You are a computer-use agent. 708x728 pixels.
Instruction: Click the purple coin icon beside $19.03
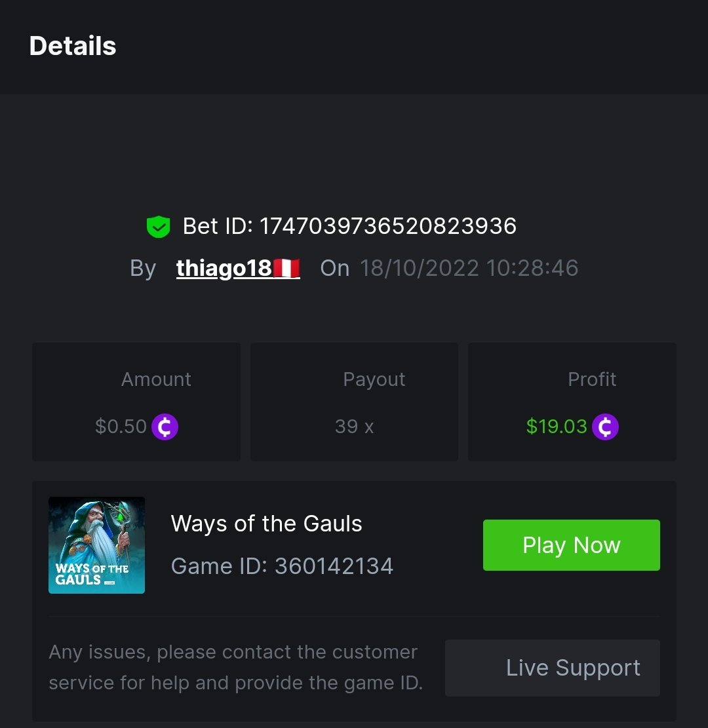tap(605, 427)
